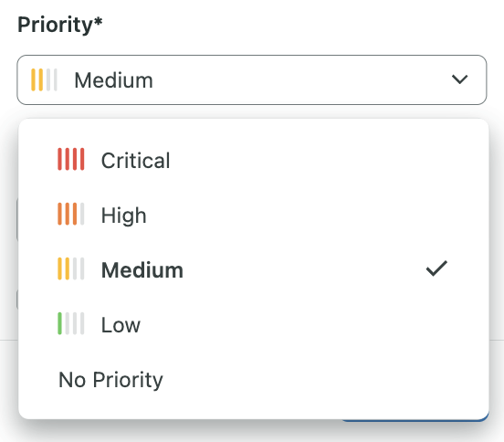
Task: Click the red four-bar Critical priority icon
Action: click(71, 159)
